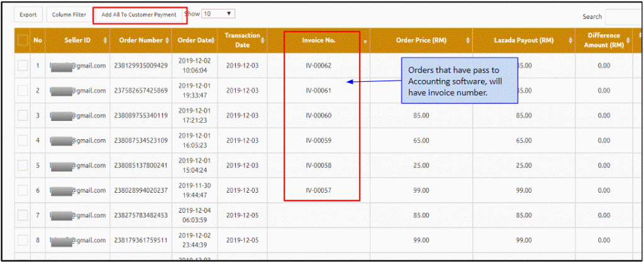Click order number 237582657425869
The width and height of the screenshot is (644, 262).
click(141, 91)
